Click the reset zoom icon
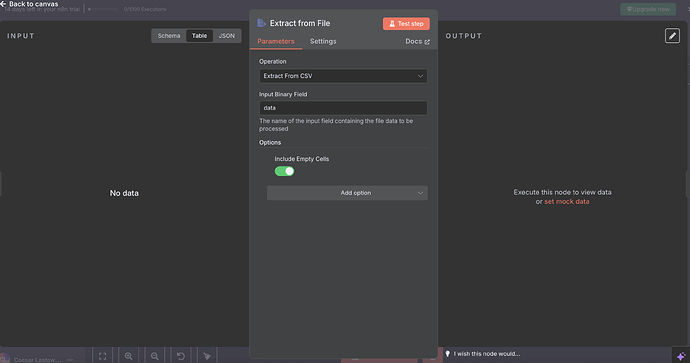The height and width of the screenshot is (363, 690). point(180,356)
